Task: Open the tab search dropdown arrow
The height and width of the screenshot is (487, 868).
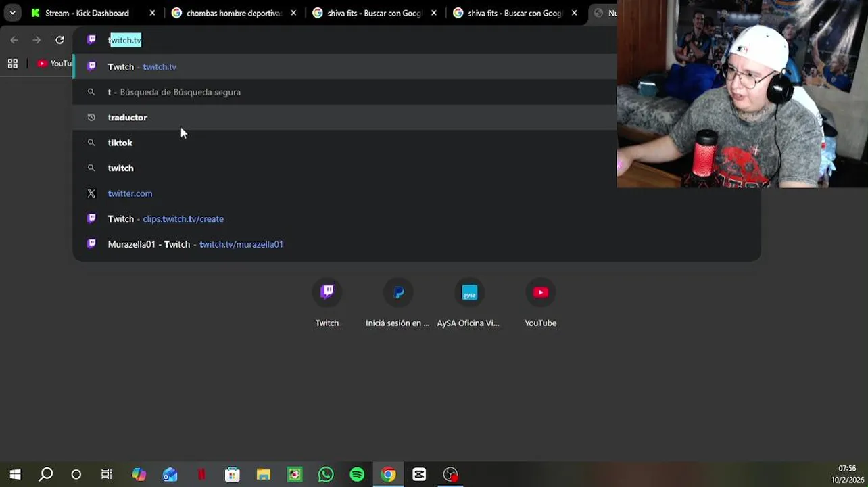Action: 12,13
